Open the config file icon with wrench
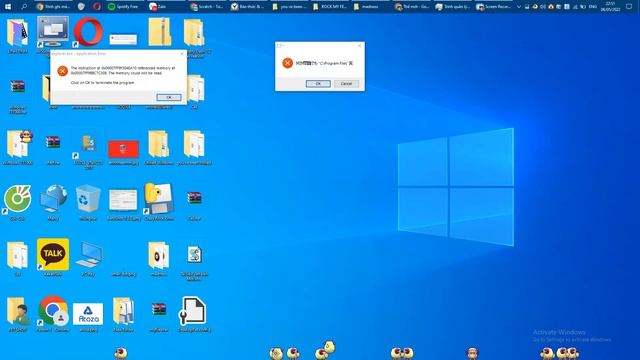This screenshot has height=360, width=640. (x=193, y=311)
